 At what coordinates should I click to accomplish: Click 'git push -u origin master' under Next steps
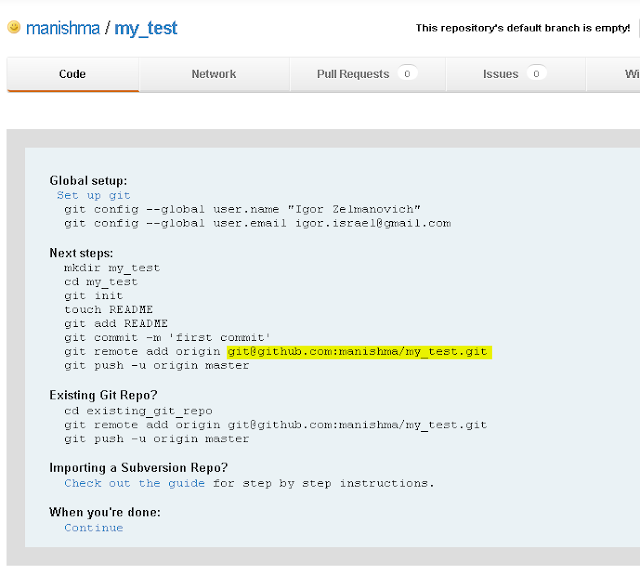click(156, 366)
